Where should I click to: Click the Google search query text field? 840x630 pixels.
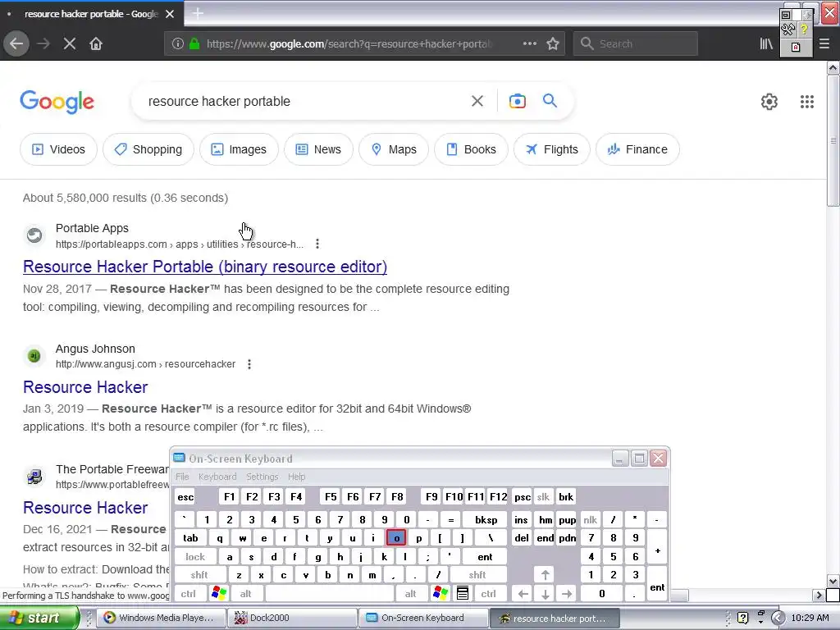coord(303,101)
